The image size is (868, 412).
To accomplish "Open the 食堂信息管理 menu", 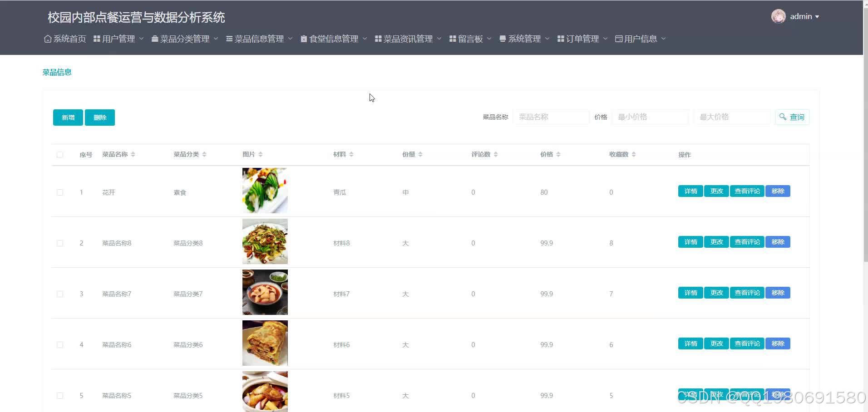I will point(334,38).
